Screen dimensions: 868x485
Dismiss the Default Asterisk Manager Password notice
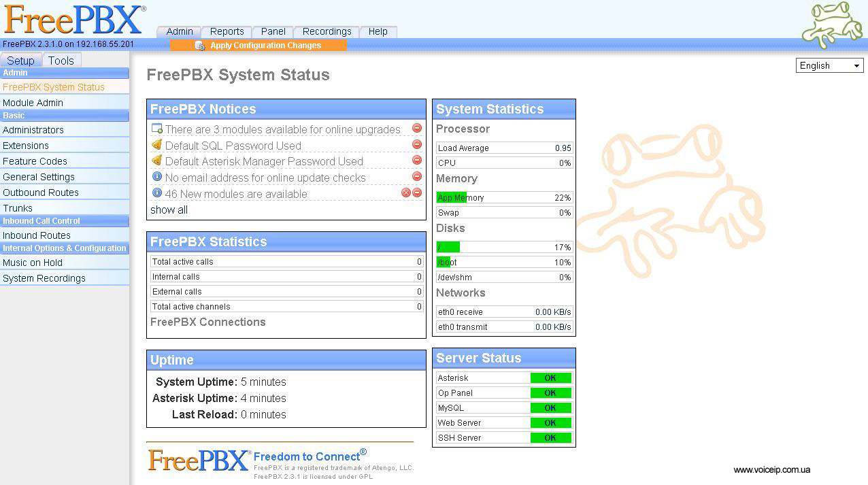pyautogui.click(x=417, y=161)
